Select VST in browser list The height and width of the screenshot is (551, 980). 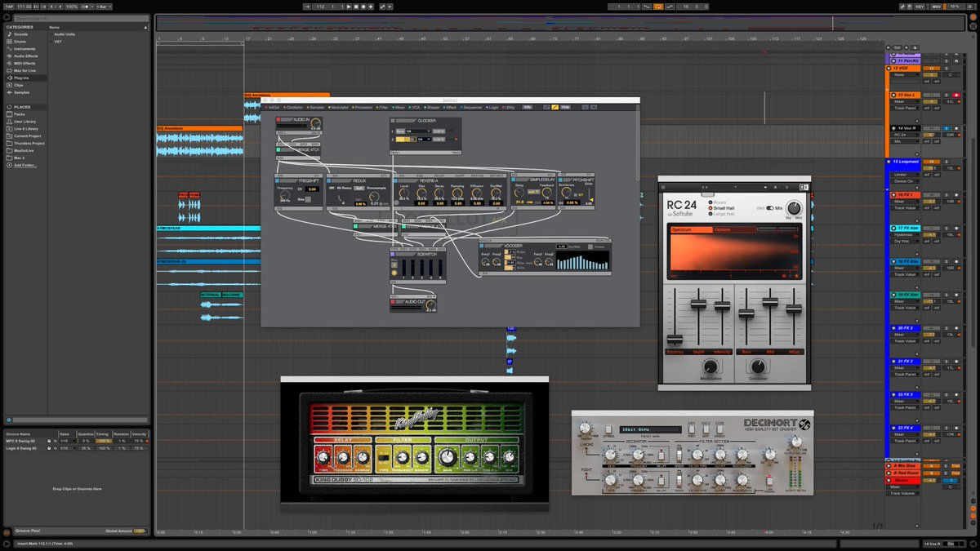57,42
